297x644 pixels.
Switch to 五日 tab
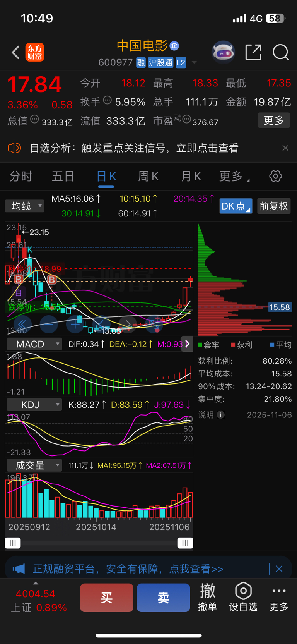[x=63, y=176]
